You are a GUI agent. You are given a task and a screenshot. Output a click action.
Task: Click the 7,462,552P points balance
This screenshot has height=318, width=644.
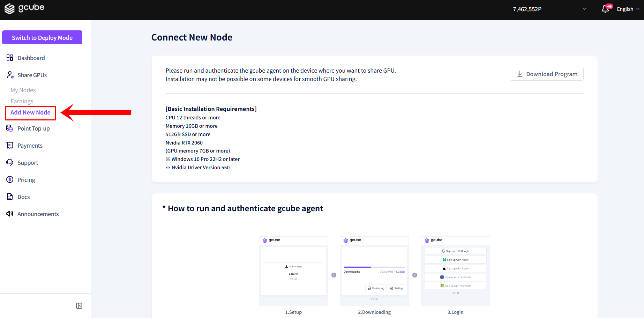(x=527, y=9)
